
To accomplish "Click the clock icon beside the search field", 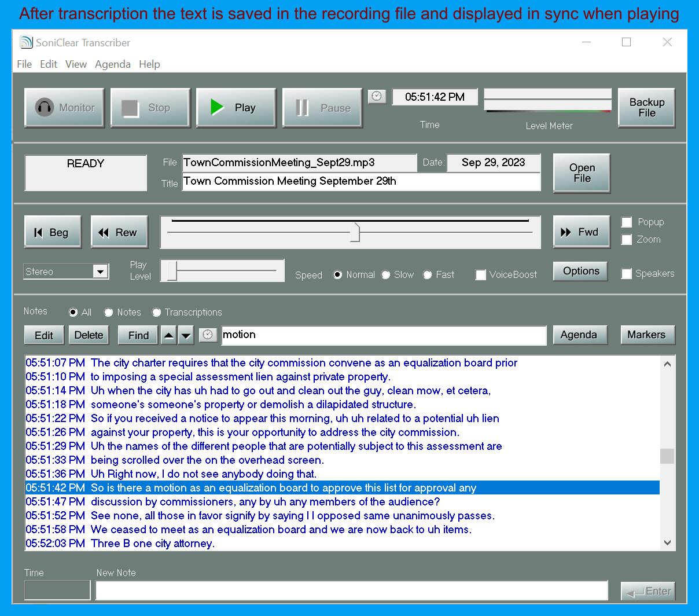I will 208,335.
